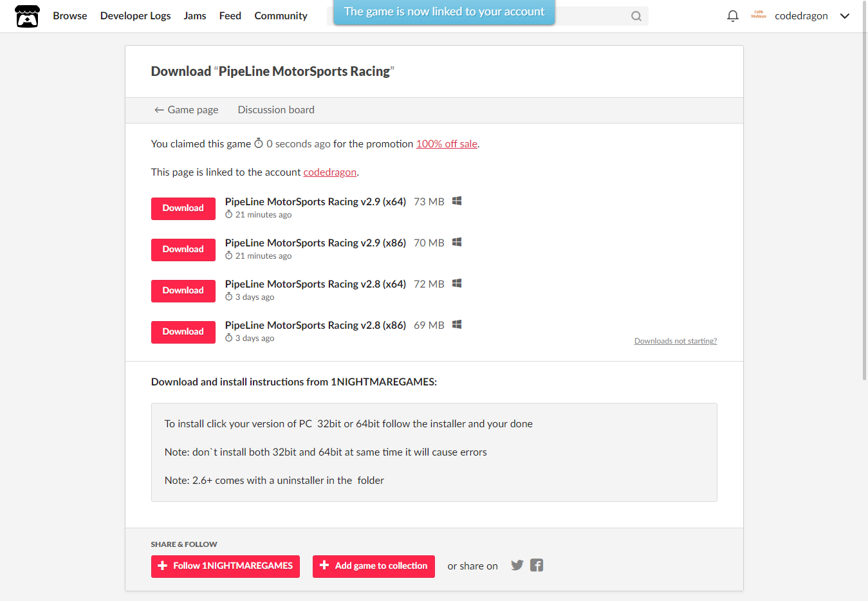This screenshot has height=601, width=868.
Task: Download PipeLine MotorSports Racing v2.8 (x64)
Action: pyautogui.click(x=183, y=291)
